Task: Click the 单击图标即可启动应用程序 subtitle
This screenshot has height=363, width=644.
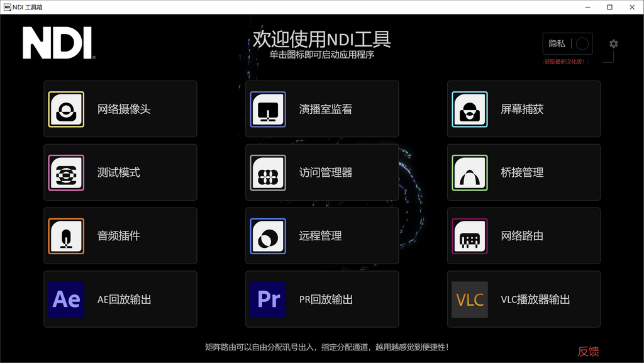Action: (322, 55)
